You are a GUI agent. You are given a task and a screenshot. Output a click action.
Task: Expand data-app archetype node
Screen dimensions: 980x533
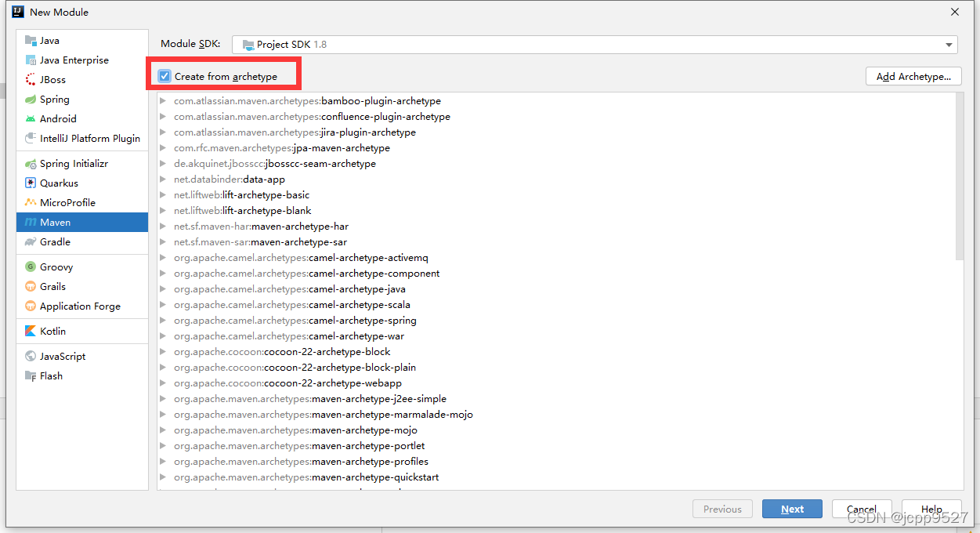163,179
